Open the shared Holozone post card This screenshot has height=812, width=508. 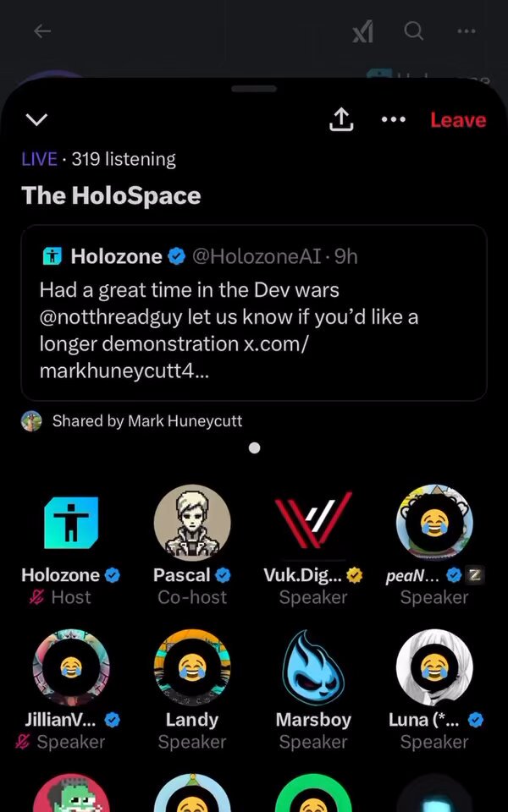[254, 313]
